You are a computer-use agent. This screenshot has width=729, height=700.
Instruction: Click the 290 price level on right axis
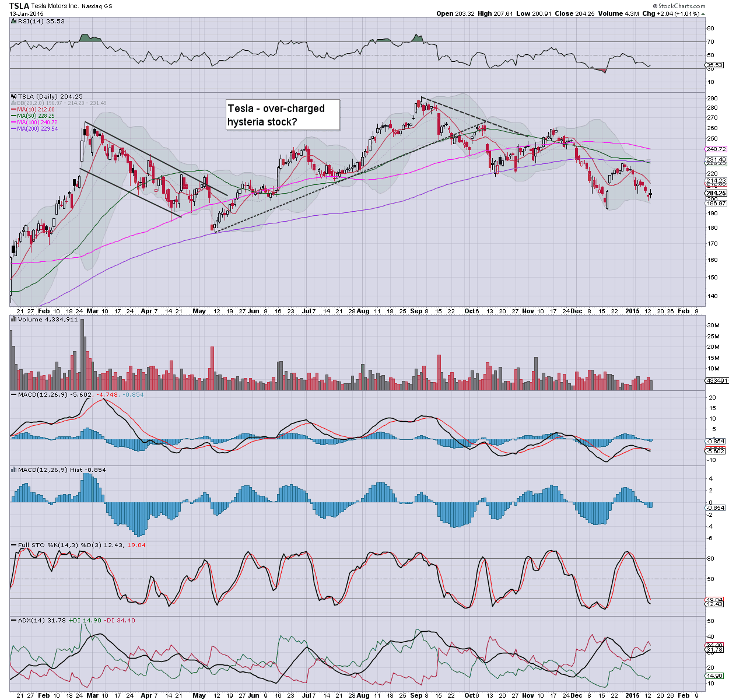[712, 98]
